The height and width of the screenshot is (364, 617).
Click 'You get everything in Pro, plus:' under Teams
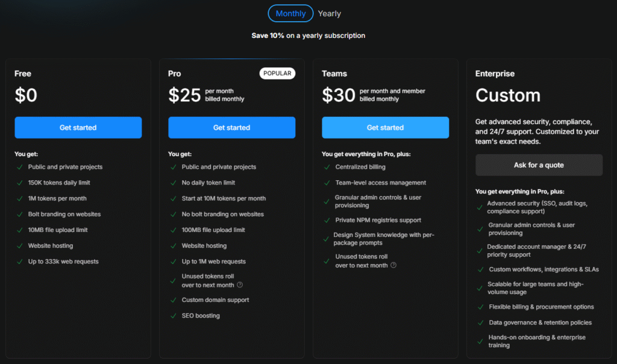(x=366, y=154)
